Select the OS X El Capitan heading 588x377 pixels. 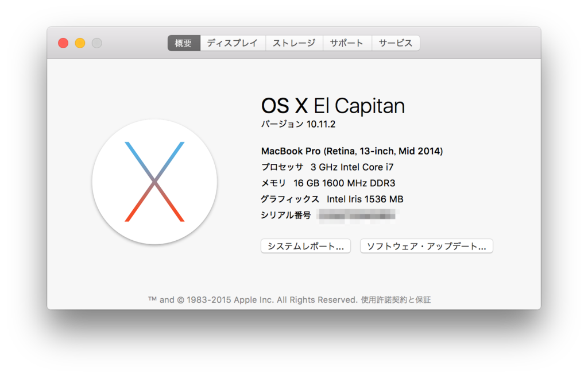pos(333,106)
